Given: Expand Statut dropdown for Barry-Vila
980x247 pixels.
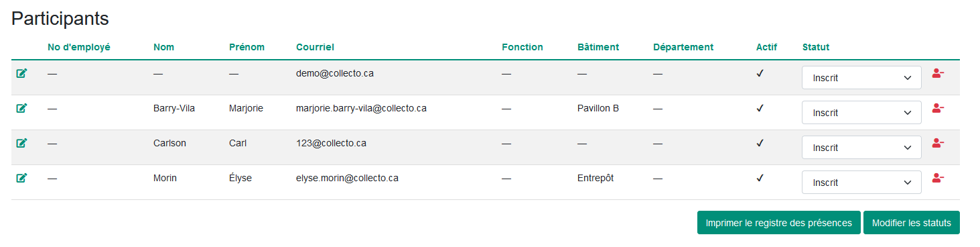Looking at the screenshot, I should (x=861, y=113).
